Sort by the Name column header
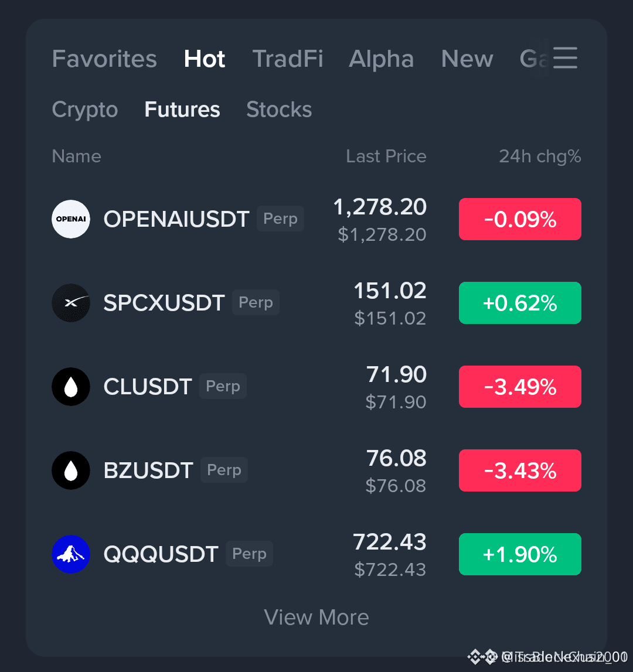The image size is (633, 672). pyautogui.click(x=76, y=156)
